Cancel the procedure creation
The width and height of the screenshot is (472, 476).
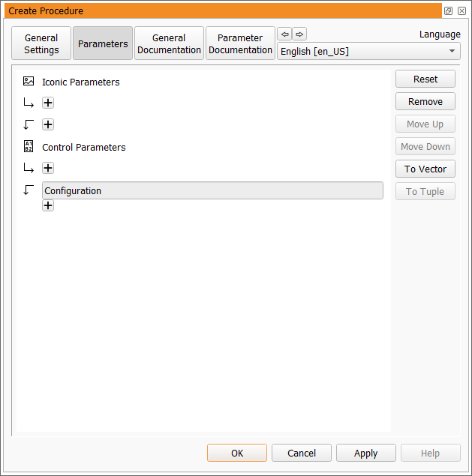[302, 453]
